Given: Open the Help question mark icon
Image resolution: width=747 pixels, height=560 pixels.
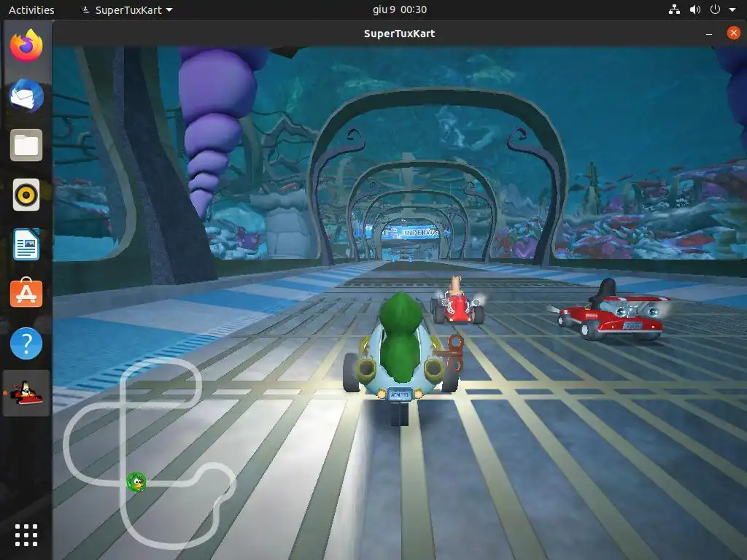Looking at the screenshot, I should click(x=26, y=343).
